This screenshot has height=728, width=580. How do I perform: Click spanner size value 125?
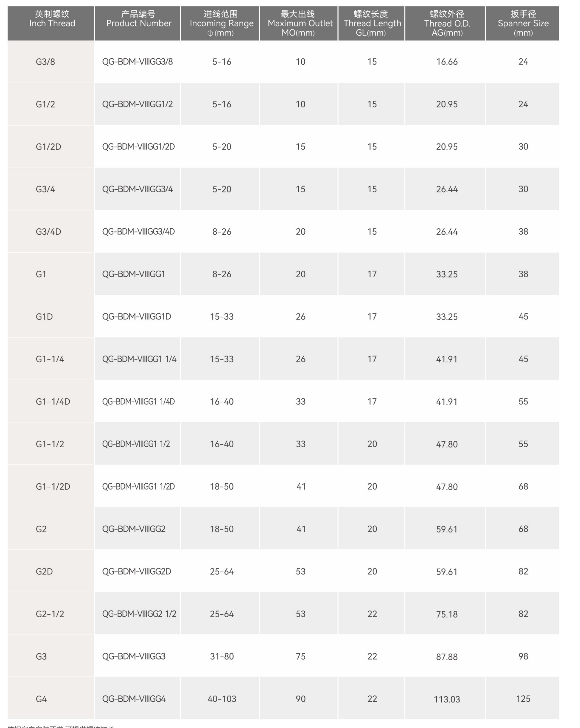523,699
